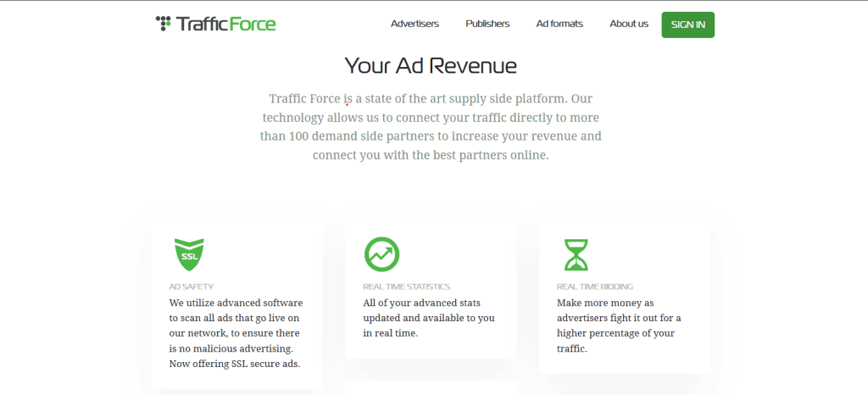The width and height of the screenshot is (868, 395).
Task: Click the REAL TIME STATISTICS card title
Action: coord(406,287)
